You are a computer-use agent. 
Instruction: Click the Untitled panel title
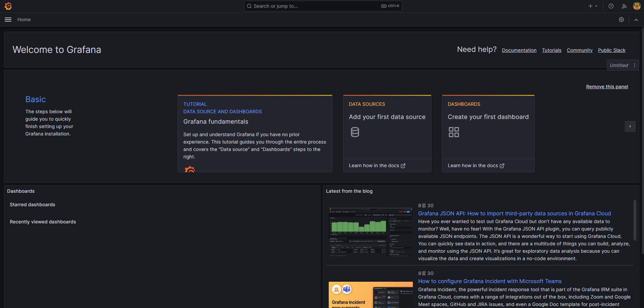point(619,65)
